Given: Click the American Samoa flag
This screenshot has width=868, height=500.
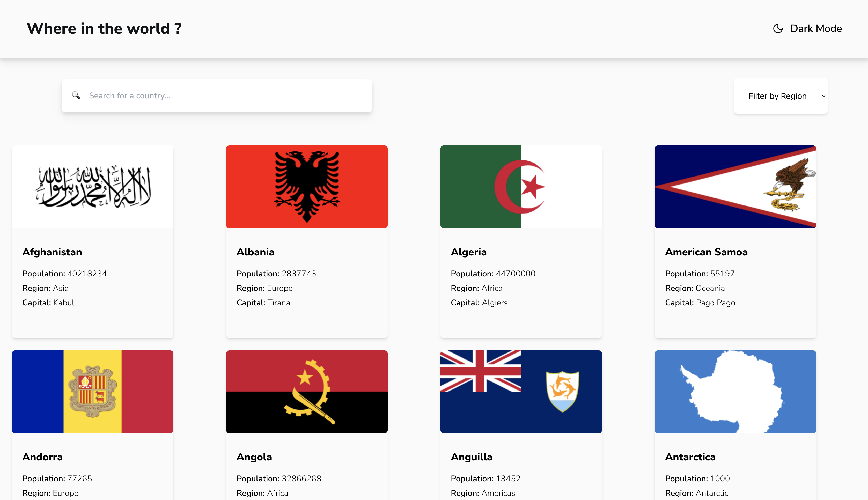Looking at the screenshot, I should coord(735,187).
